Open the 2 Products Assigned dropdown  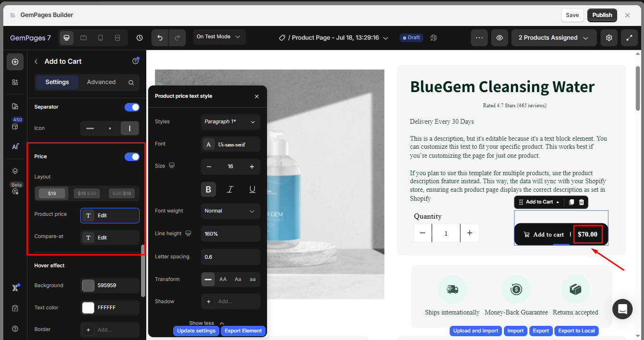(553, 38)
